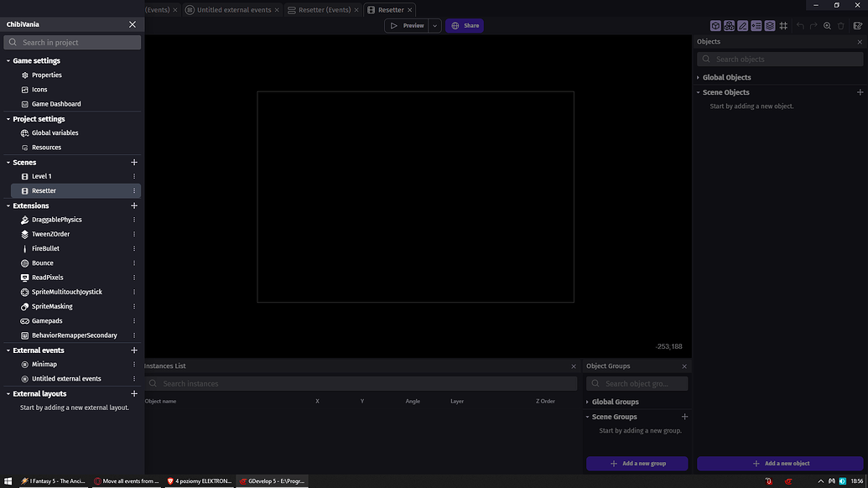This screenshot has width=868, height=488.
Task: Open Resetter scene options menu
Action: pos(134,191)
